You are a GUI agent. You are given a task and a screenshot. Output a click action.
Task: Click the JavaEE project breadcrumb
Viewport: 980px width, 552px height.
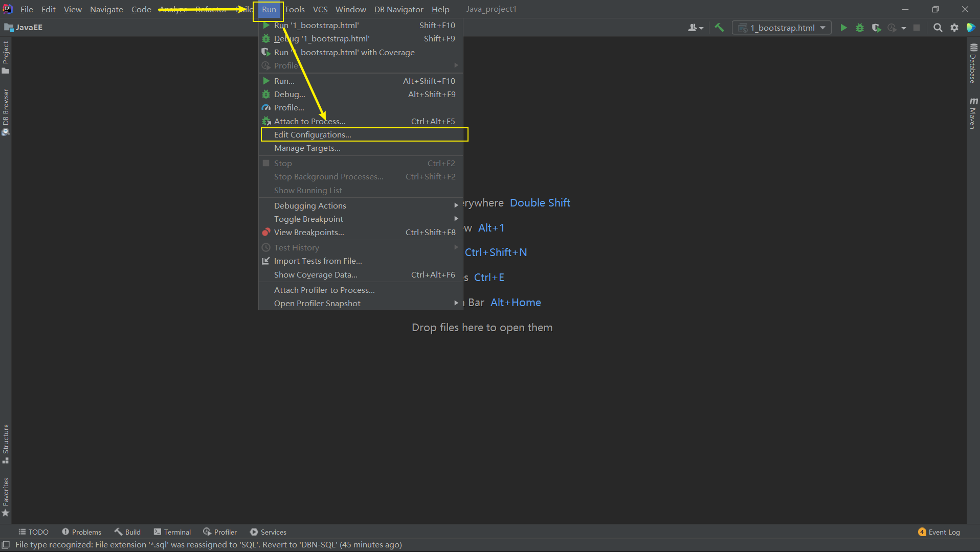24,28
